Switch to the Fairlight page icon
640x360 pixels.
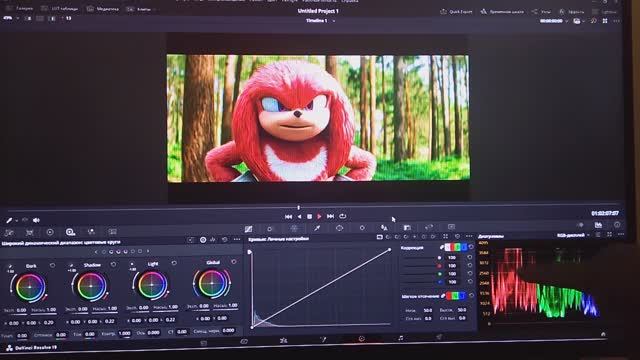pyautogui.click(x=400, y=338)
